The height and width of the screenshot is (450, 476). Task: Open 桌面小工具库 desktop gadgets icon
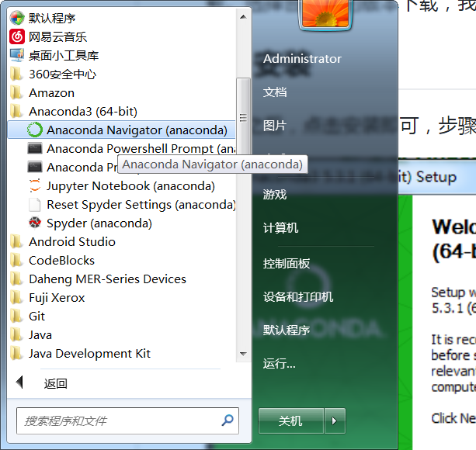[17, 55]
